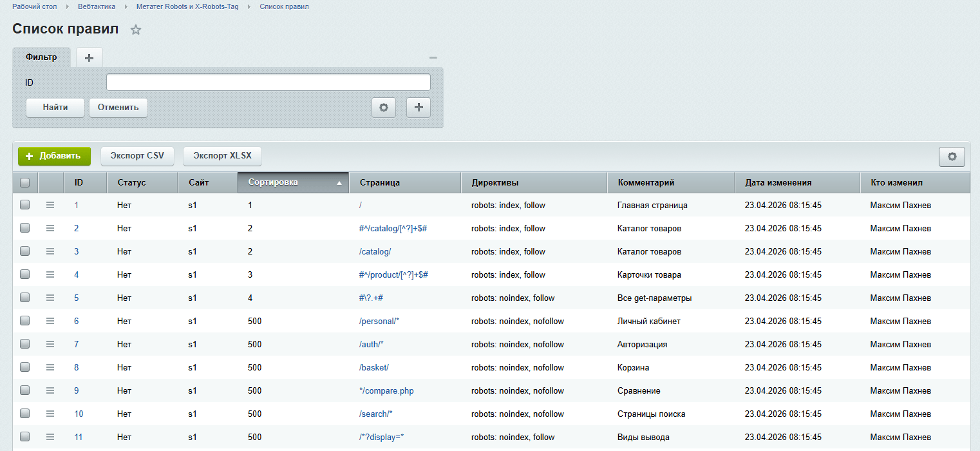980x451 pixels.
Task: Click the Каталог товаров comment in row ID 2
Action: tap(650, 228)
